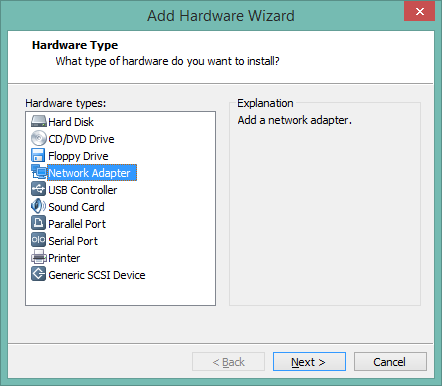Image resolution: width=442 pixels, height=386 pixels.
Task: Select Hard Disk in hardware types
Action: pyautogui.click(x=71, y=122)
